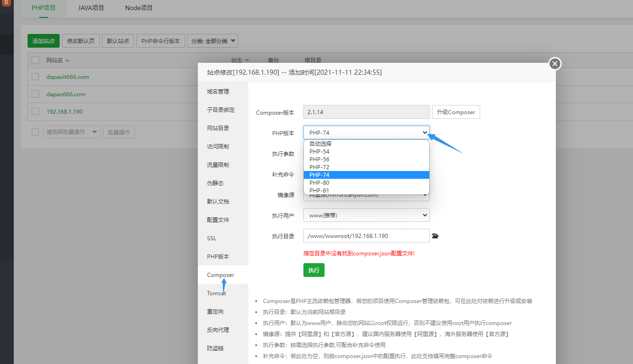Click the 备份 column header
Viewport: 633px width, 364px height.
pos(273,61)
